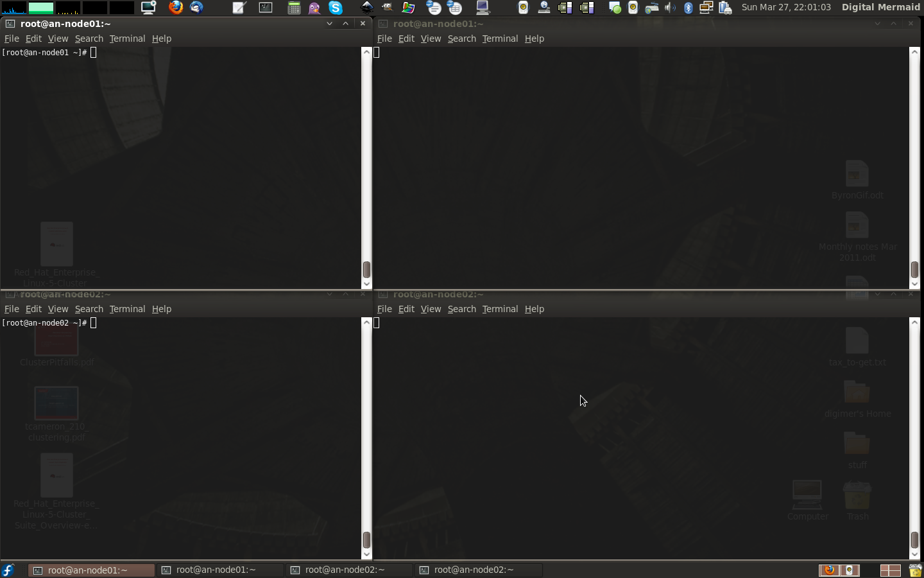The height and width of the screenshot is (578, 924).
Task: Click the clock showing Sun Mar 27
Action: tap(786, 7)
